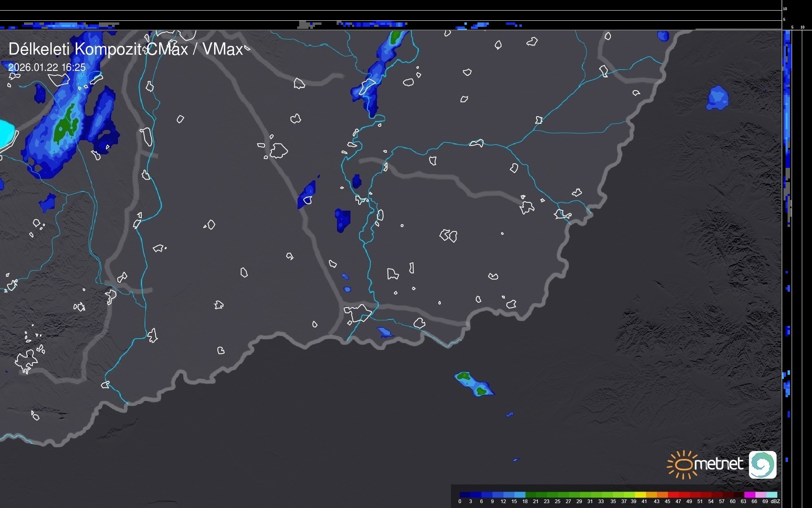Open the teal swirl app icon
Image resolution: width=812 pixels, height=508 pixels.
coord(762,465)
